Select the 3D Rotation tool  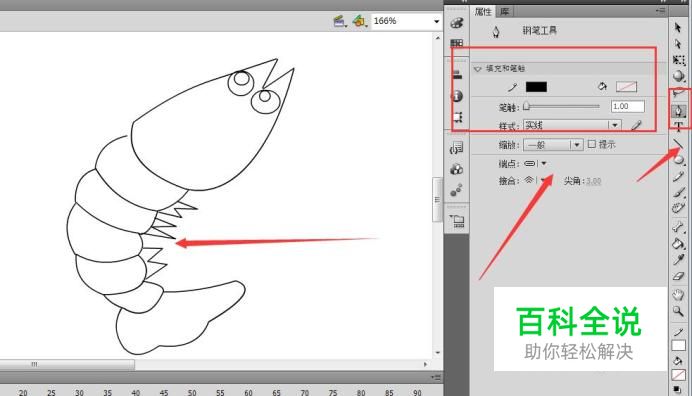pyautogui.click(x=679, y=76)
